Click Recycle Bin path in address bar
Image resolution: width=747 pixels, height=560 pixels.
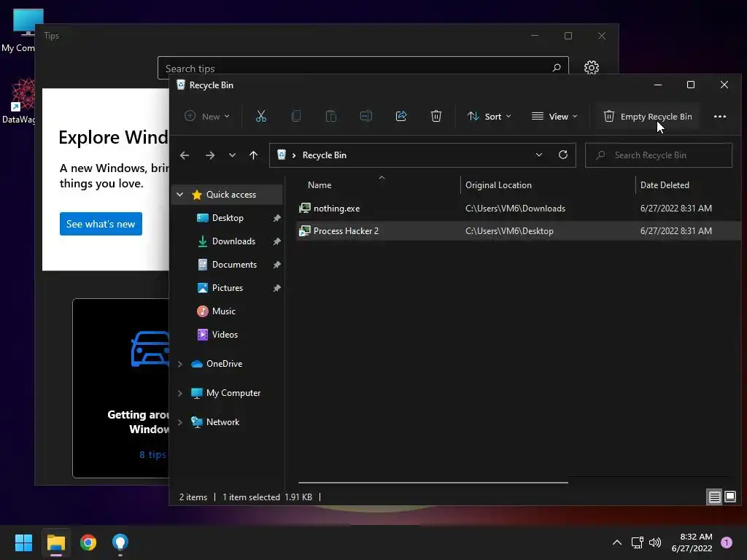click(x=325, y=155)
